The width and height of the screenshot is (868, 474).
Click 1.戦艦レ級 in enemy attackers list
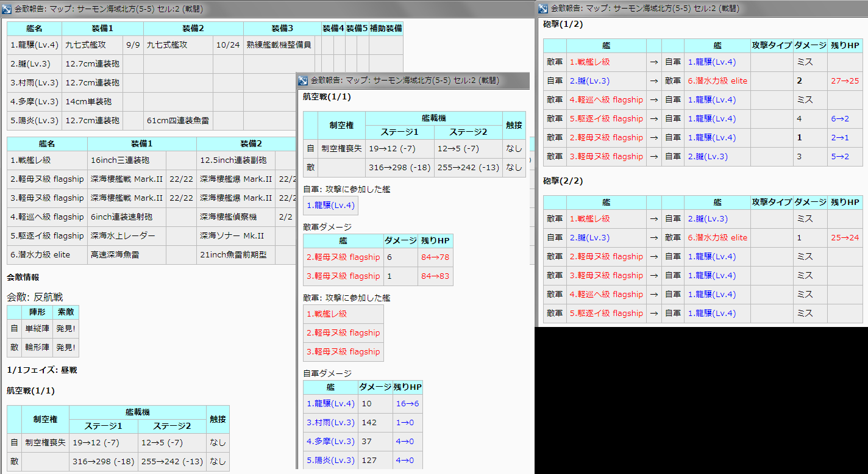326,314
